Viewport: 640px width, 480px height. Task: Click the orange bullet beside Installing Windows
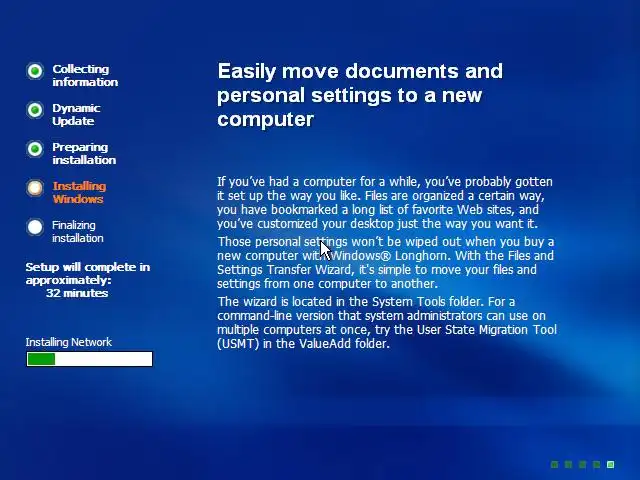click(35, 188)
